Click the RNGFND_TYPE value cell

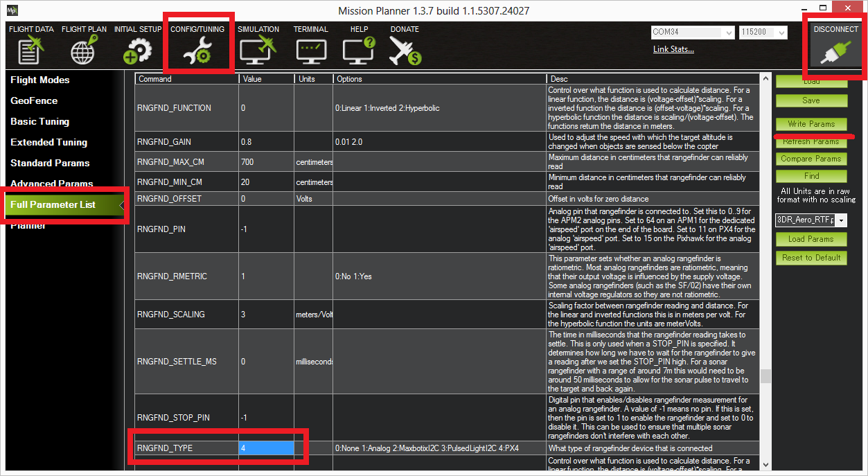click(x=266, y=448)
